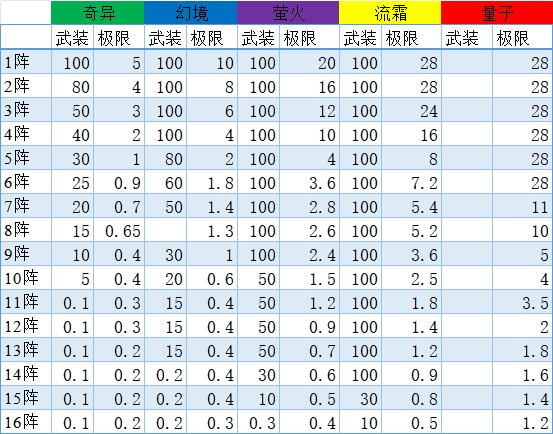The image size is (553, 434).
Task: Click 萤火 极限 value 16 in row 2阵
Action: click(x=309, y=86)
